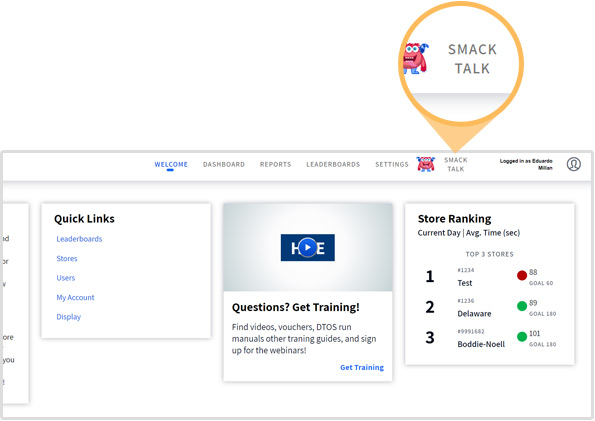Click the green status dot for Boddie-Noell
Screen dimensions: 595x421
point(522,336)
